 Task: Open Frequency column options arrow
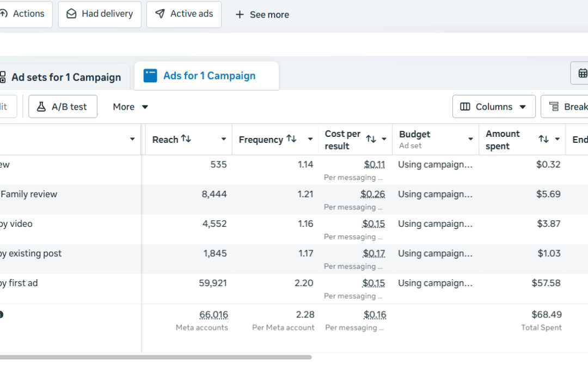pyautogui.click(x=310, y=139)
